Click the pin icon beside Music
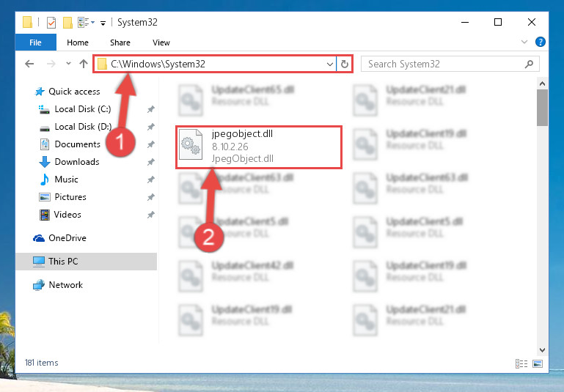The width and height of the screenshot is (564, 392). pos(150,180)
